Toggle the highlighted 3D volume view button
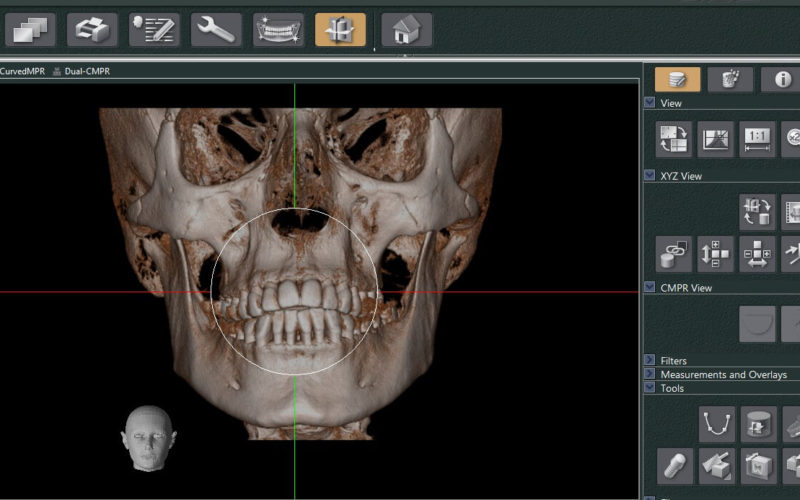 tap(340, 30)
